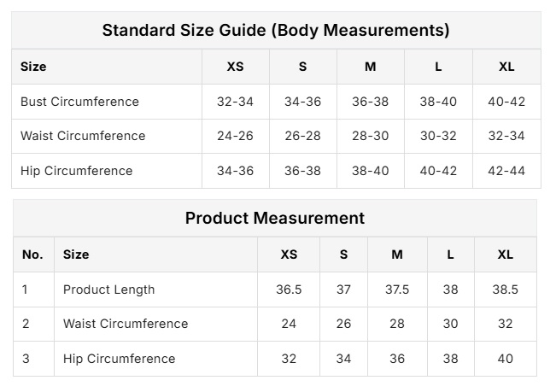Viewport: 556px width, 392px height.
Task: Click the 30-32 waist value for L
Action: click(x=438, y=136)
